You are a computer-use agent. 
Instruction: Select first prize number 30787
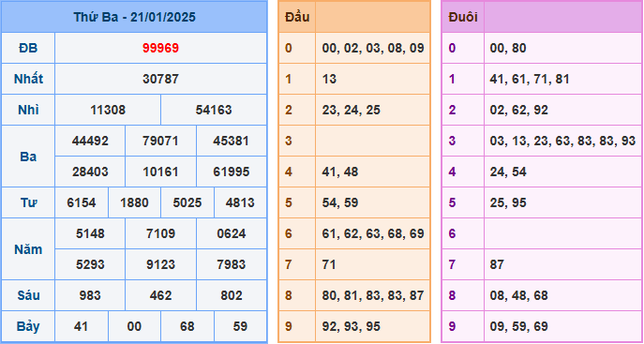160,79
